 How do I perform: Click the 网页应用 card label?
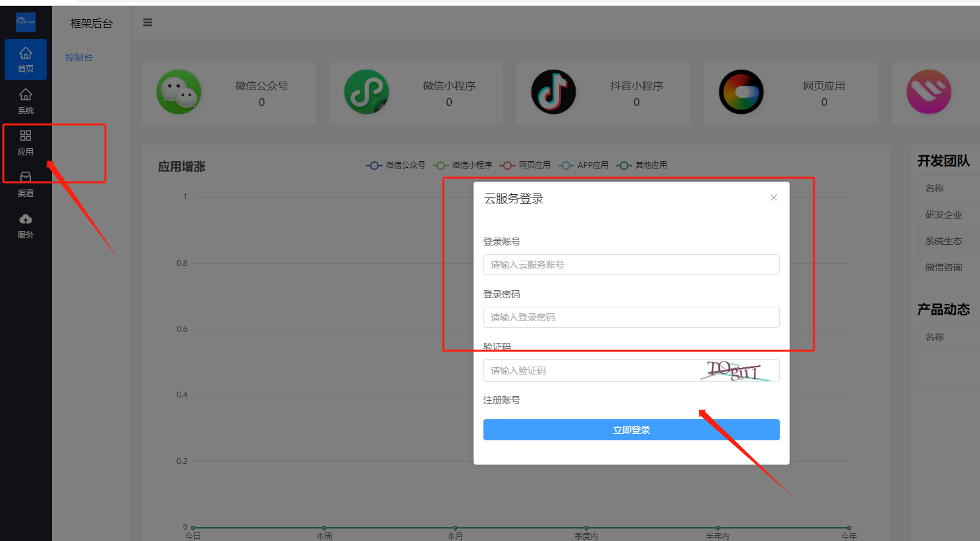click(824, 86)
